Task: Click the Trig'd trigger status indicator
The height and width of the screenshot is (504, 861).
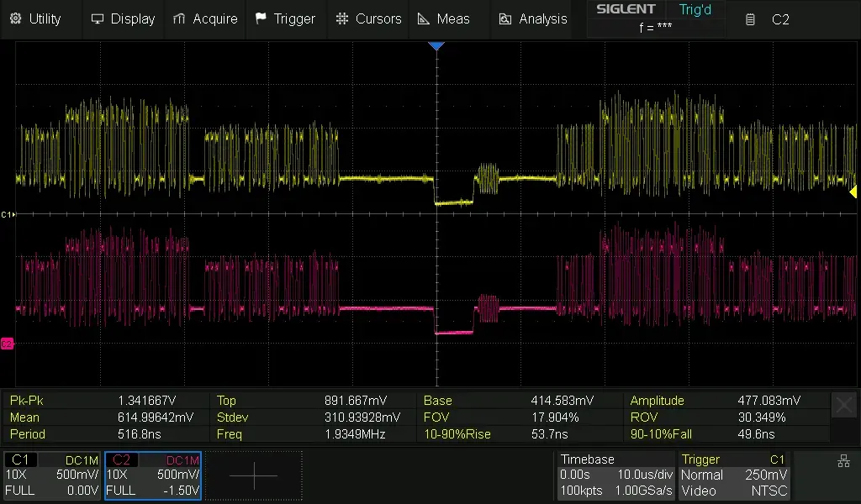Action: 695,10
